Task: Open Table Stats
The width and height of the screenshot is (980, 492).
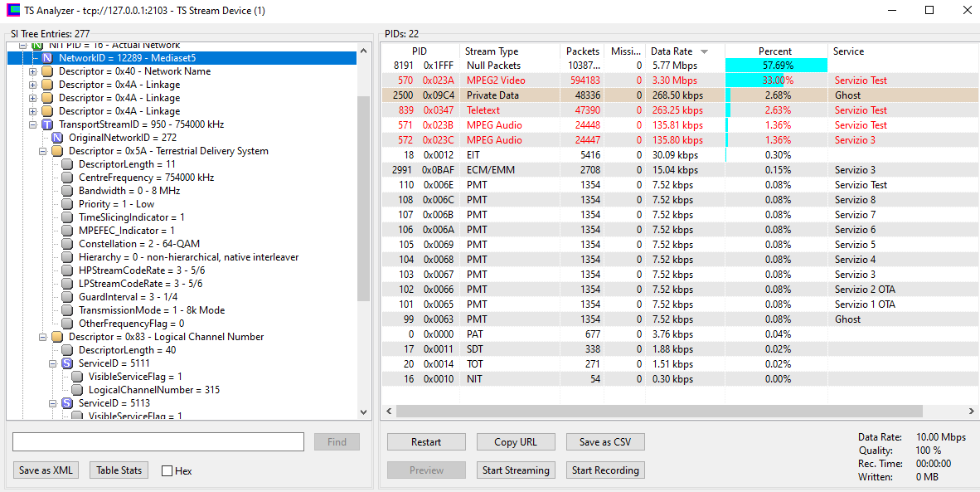Action: [x=119, y=470]
